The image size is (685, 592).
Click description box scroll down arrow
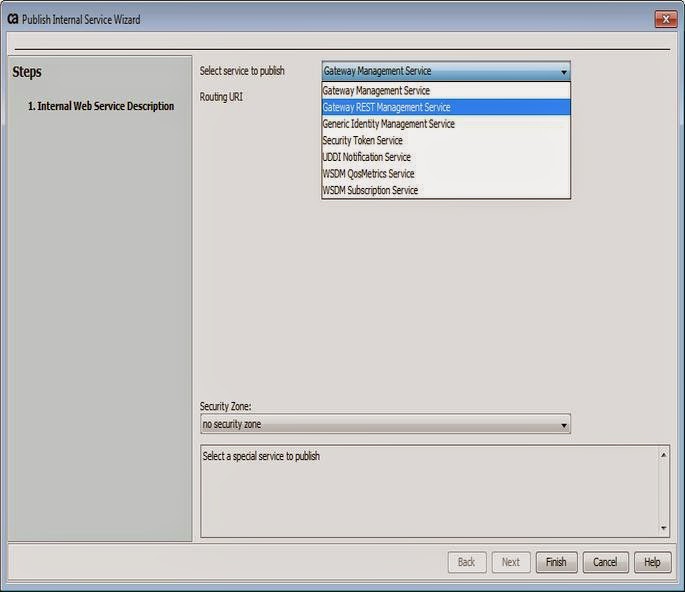[663, 528]
